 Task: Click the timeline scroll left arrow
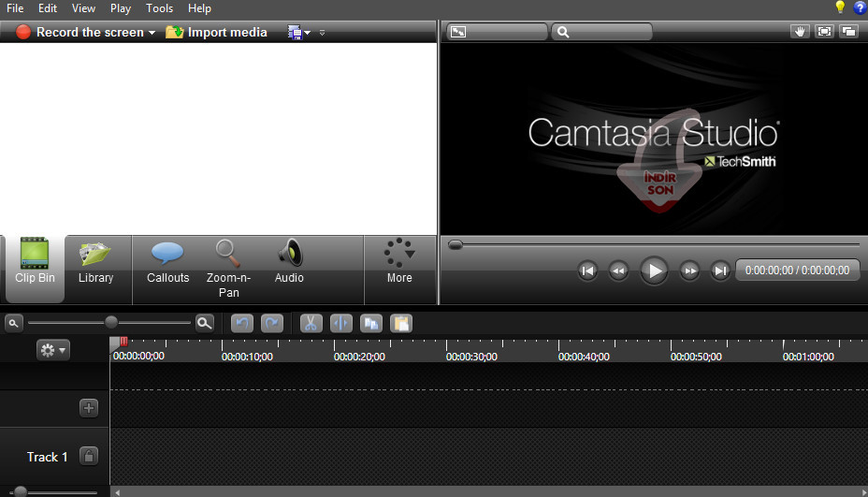117,492
